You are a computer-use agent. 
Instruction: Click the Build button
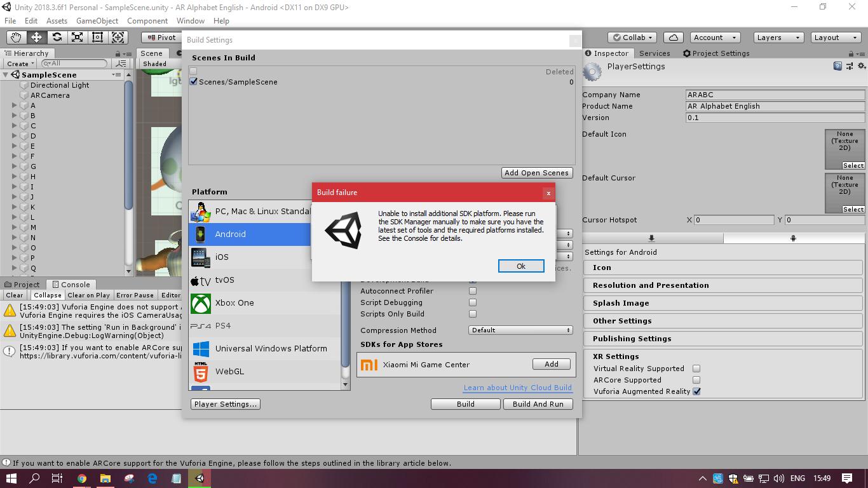(x=466, y=404)
